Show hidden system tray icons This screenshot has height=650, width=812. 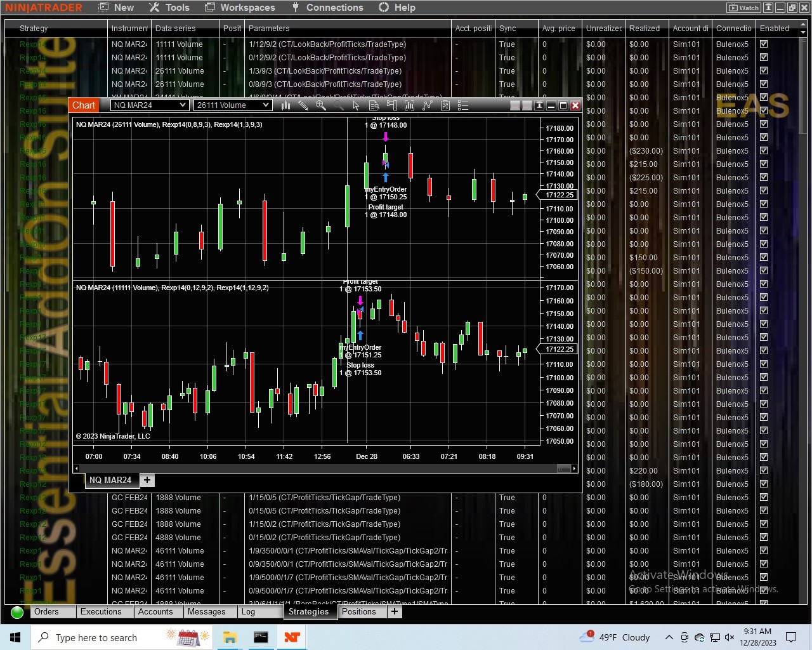pos(669,637)
